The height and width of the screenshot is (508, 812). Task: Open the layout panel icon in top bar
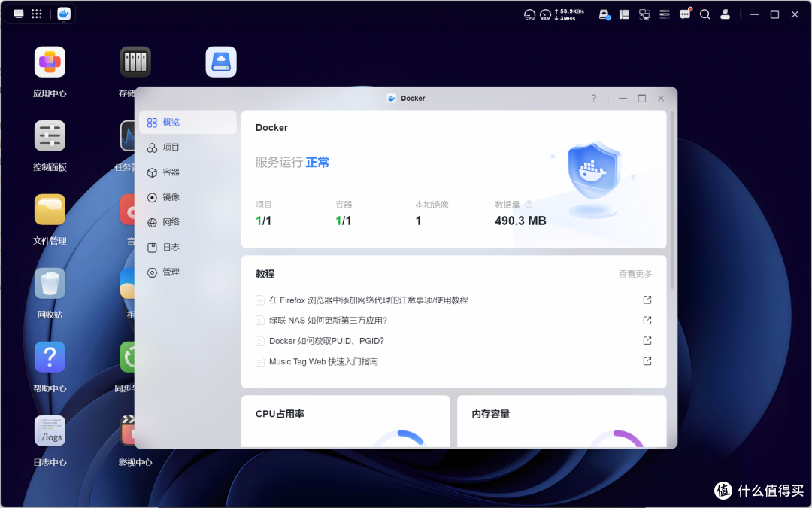(x=624, y=14)
